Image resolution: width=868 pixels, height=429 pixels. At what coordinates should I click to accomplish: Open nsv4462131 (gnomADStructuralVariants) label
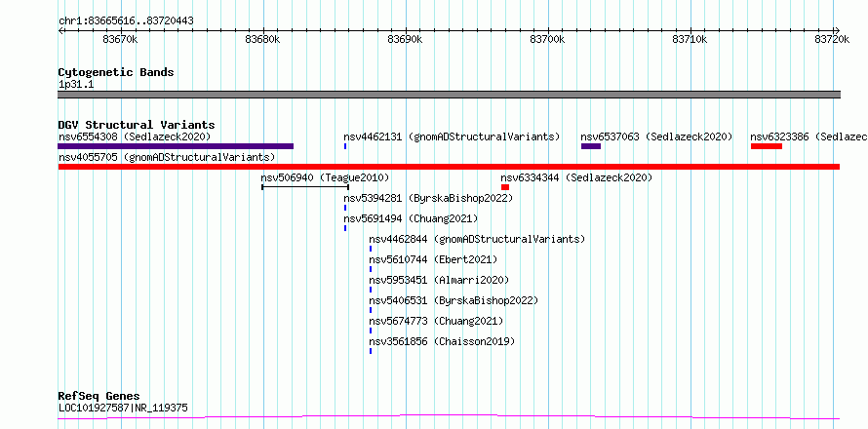[x=452, y=136]
